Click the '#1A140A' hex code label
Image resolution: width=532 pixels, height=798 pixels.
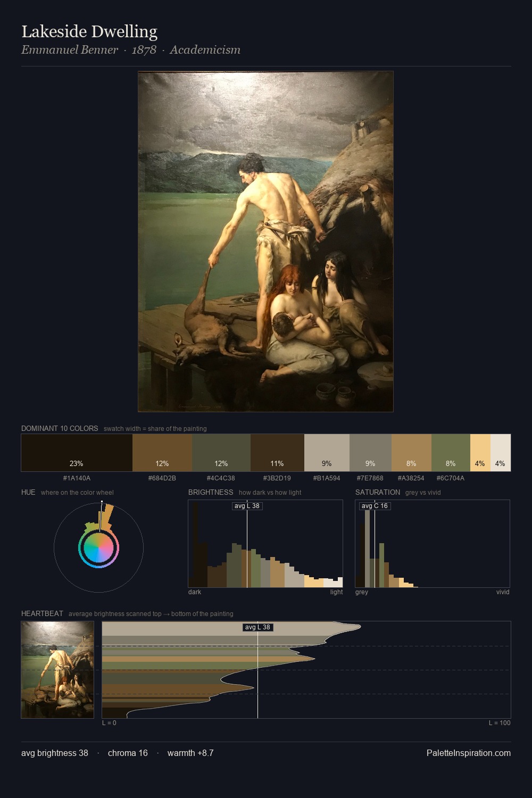coord(77,478)
